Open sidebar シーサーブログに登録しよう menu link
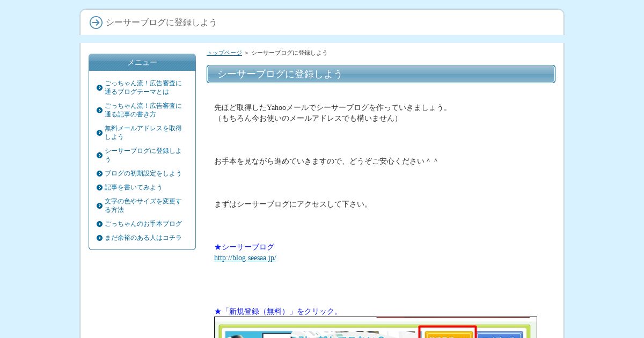 click(x=143, y=155)
